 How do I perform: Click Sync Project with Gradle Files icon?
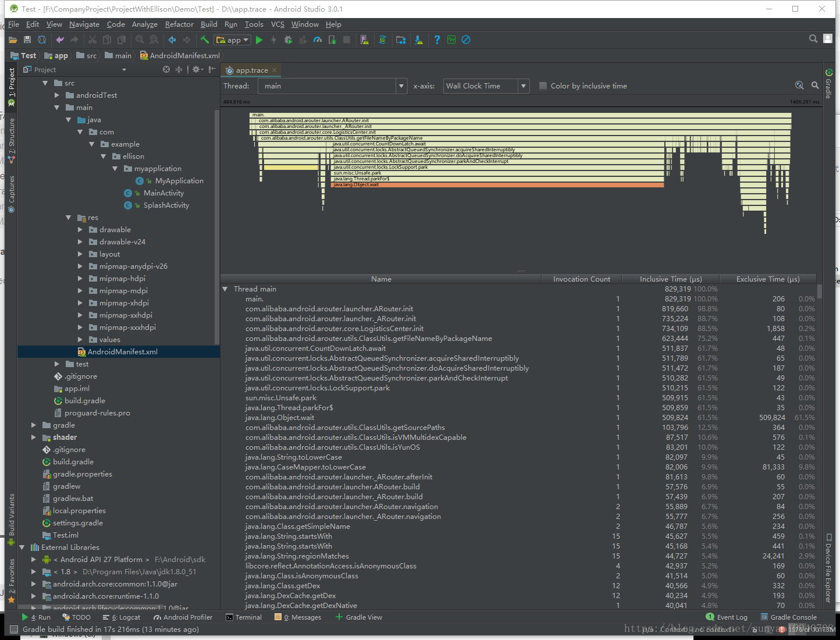(382, 40)
